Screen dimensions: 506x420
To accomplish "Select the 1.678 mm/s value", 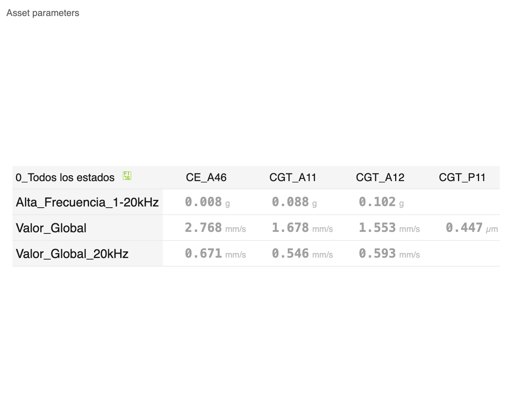I will (x=303, y=228).
